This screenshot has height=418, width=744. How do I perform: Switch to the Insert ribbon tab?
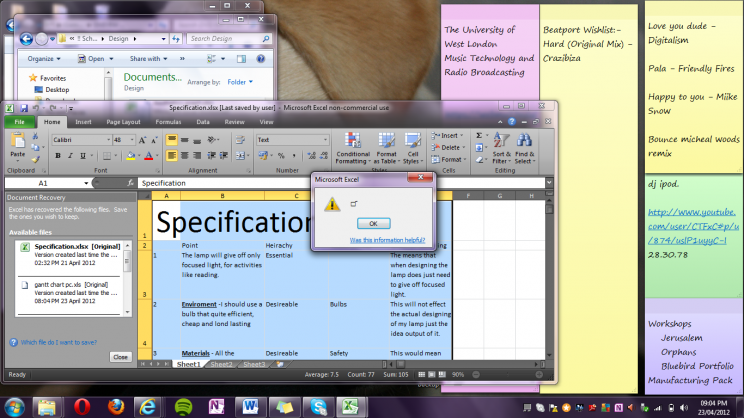83,122
